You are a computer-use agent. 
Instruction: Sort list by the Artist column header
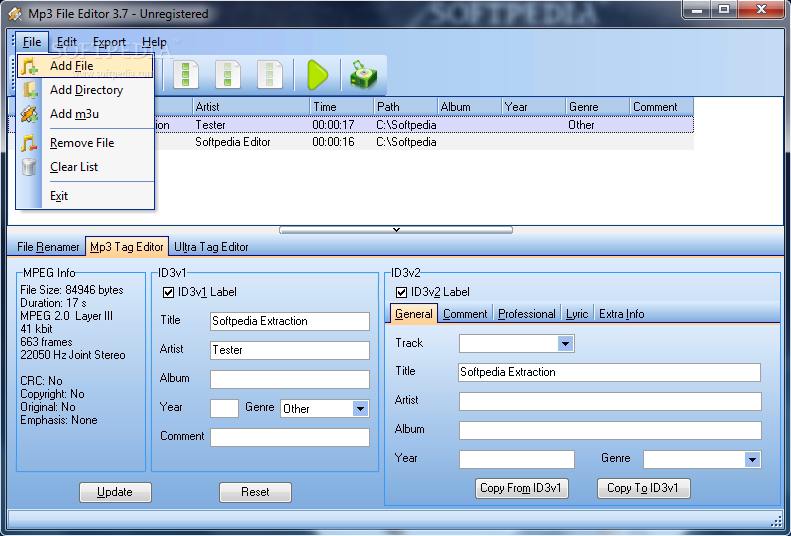point(251,107)
